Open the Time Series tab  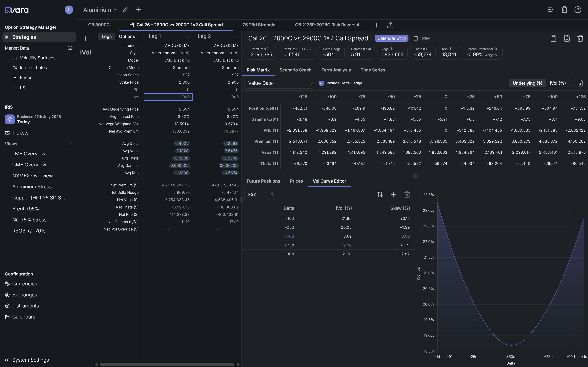point(373,70)
